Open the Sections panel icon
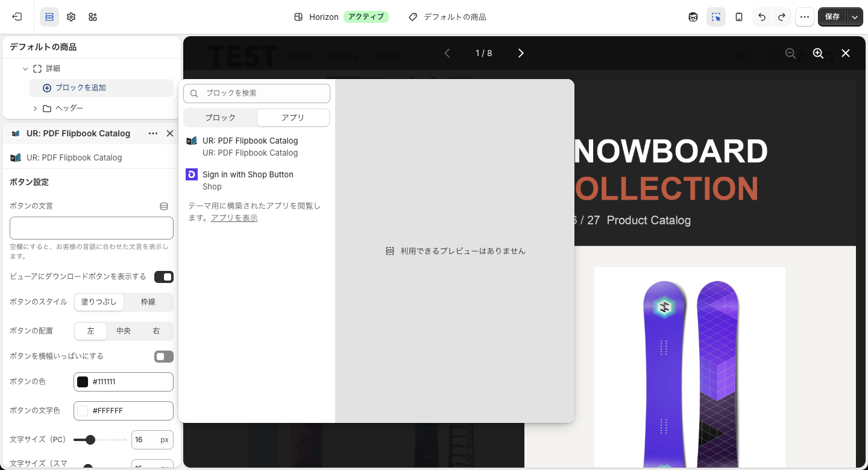The height and width of the screenshot is (470, 868). pyautogui.click(x=49, y=17)
